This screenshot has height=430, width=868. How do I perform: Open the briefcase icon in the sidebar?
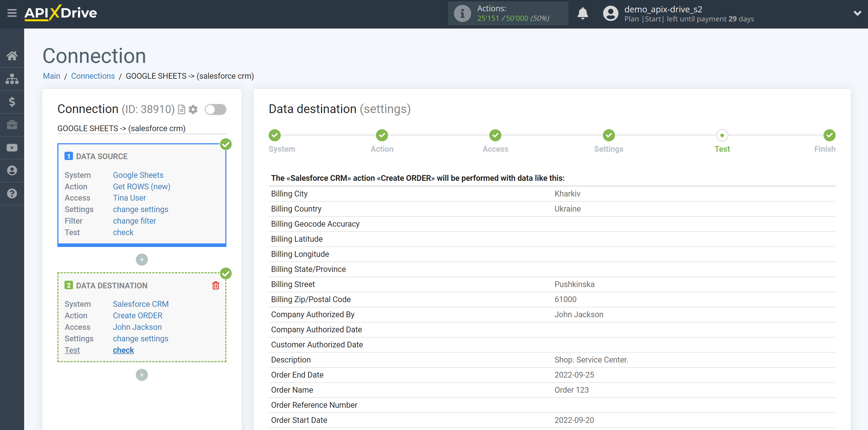pos(12,125)
